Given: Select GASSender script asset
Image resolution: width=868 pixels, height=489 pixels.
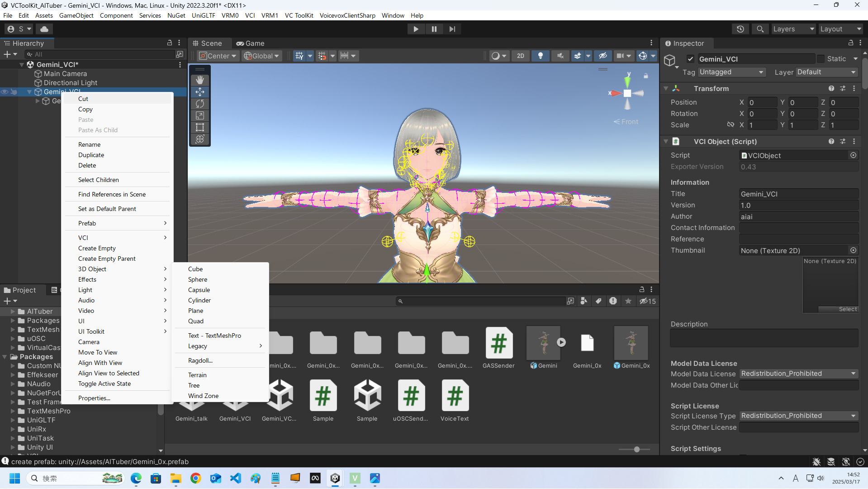Looking at the screenshot, I should 498,348.
